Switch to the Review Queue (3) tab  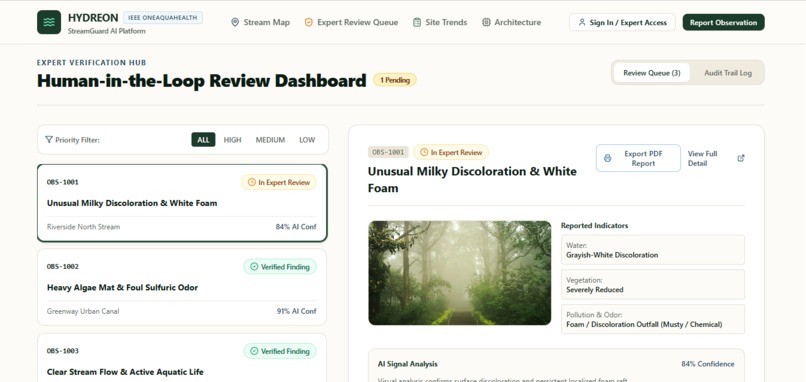click(x=652, y=72)
